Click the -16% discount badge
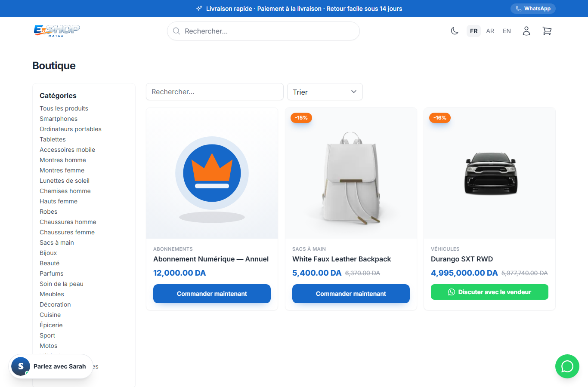The image size is (588, 387). click(x=440, y=118)
